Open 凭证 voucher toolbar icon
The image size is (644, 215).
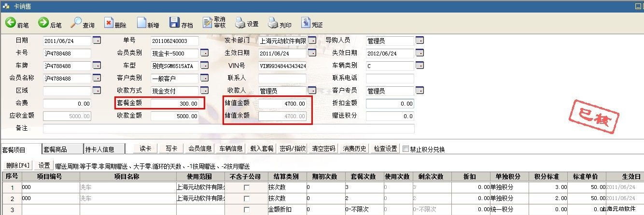click(x=306, y=23)
